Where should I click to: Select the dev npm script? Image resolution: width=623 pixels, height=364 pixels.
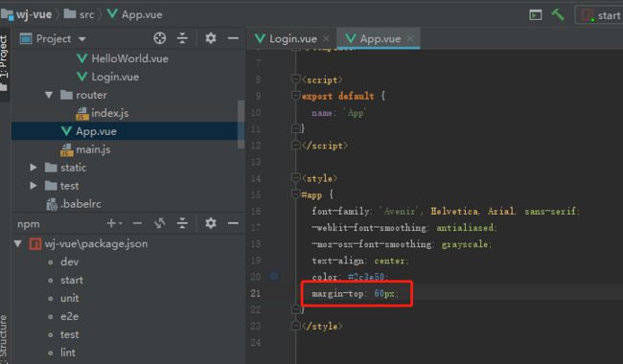(70, 262)
